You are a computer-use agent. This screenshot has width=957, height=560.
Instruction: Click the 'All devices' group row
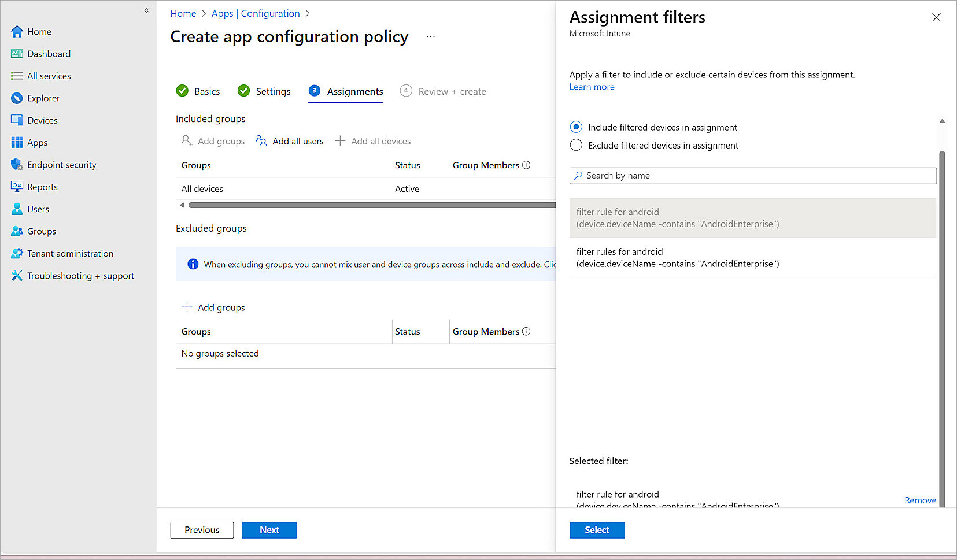coord(365,189)
